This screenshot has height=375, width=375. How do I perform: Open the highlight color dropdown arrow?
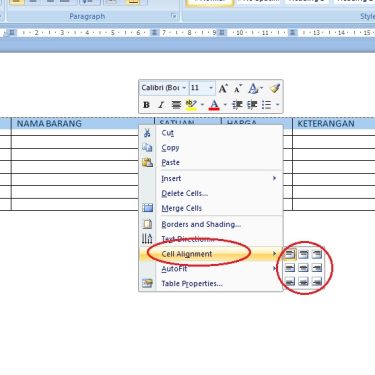tap(202, 105)
